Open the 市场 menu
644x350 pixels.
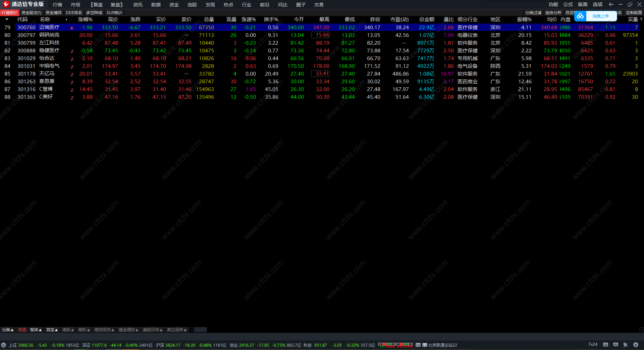pyautogui.click(x=75, y=5)
